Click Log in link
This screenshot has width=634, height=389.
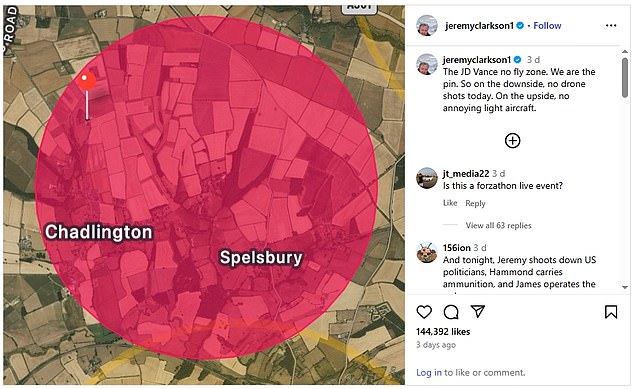pyautogui.click(x=429, y=372)
